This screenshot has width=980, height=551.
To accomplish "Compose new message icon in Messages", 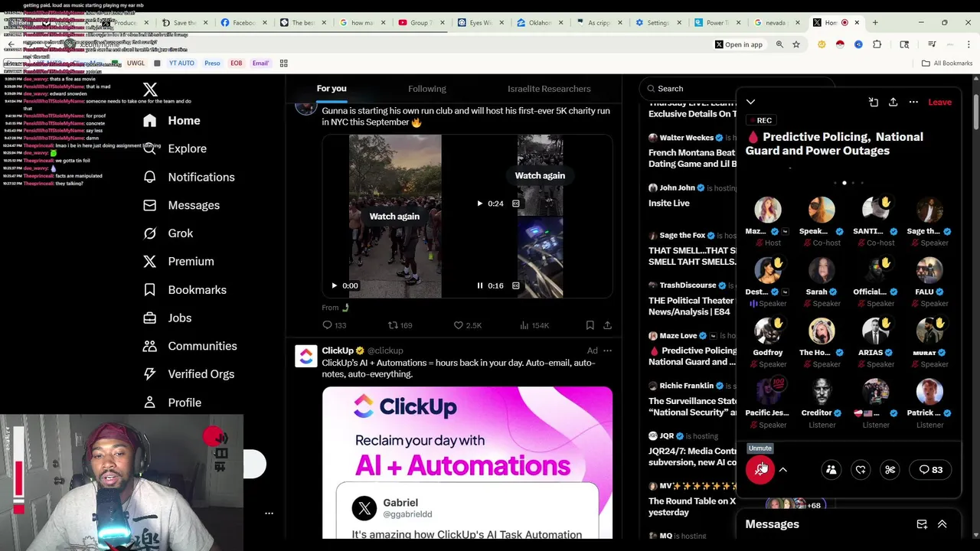I will point(922,524).
